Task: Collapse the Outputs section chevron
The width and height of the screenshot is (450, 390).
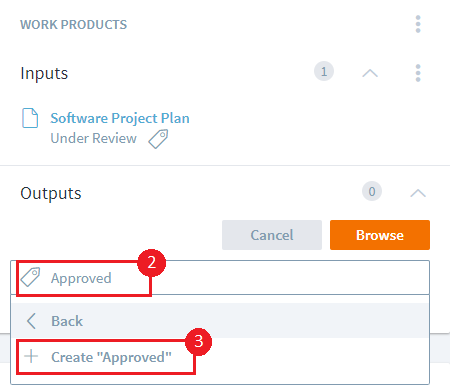Action: pos(418,193)
